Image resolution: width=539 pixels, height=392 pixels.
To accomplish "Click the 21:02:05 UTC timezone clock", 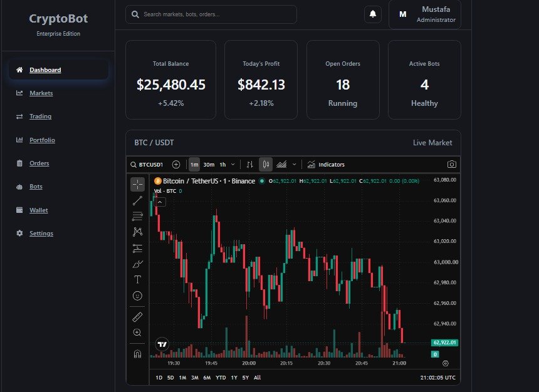I will point(437,378).
